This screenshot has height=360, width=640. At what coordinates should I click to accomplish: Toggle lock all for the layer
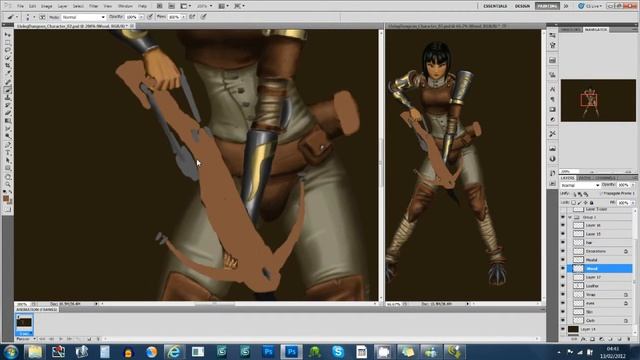click(x=591, y=202)
